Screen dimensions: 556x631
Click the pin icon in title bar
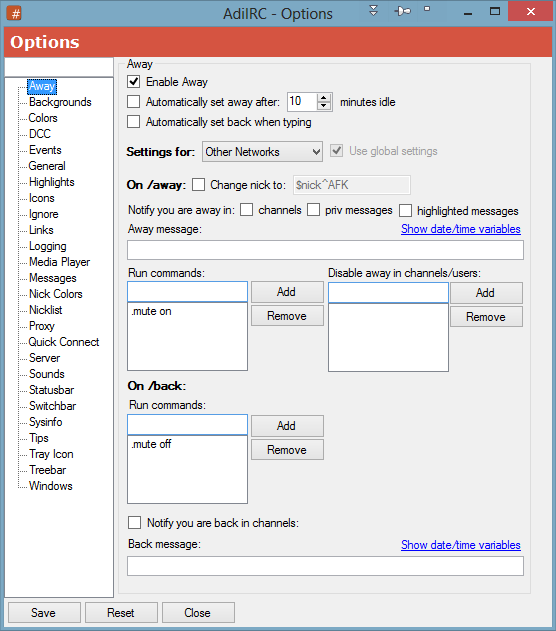402,11
